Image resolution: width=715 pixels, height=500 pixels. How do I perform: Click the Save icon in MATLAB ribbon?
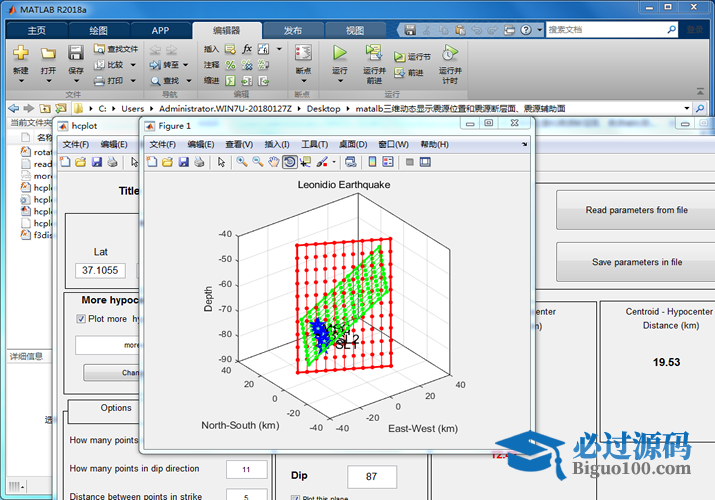[76, 52]
